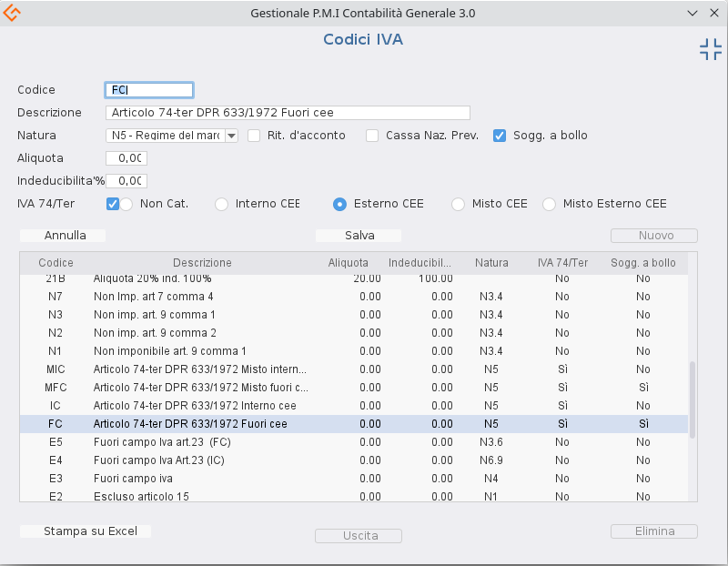
Task: Open the Natura dropdown list
Action: 231,136
